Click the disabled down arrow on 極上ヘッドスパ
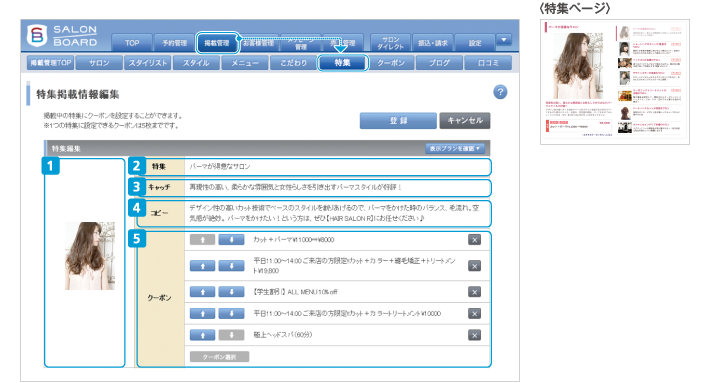 coord(231,335)
